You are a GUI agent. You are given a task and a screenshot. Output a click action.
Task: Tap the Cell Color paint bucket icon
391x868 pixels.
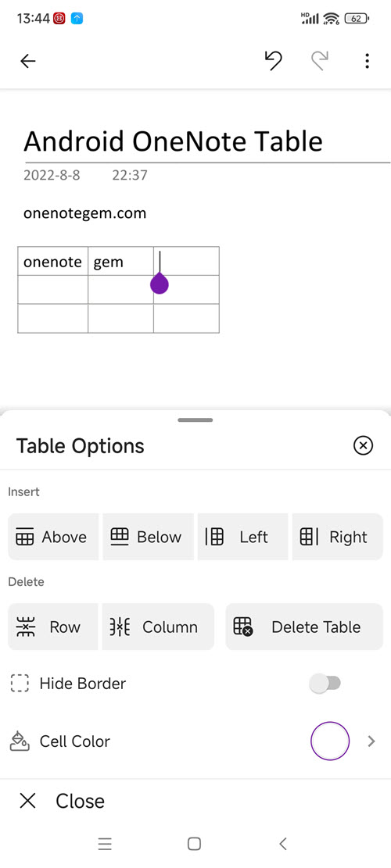(20, 741)
